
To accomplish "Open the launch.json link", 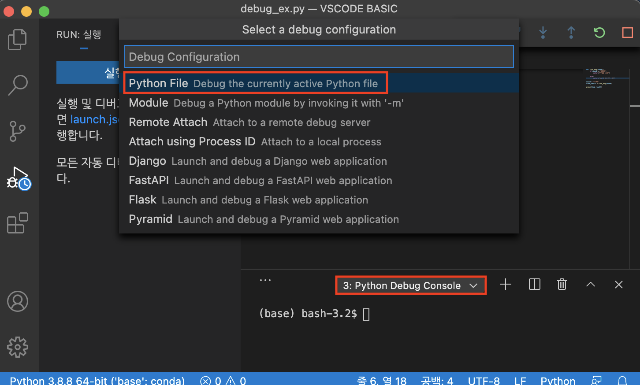I will point(95,119).
